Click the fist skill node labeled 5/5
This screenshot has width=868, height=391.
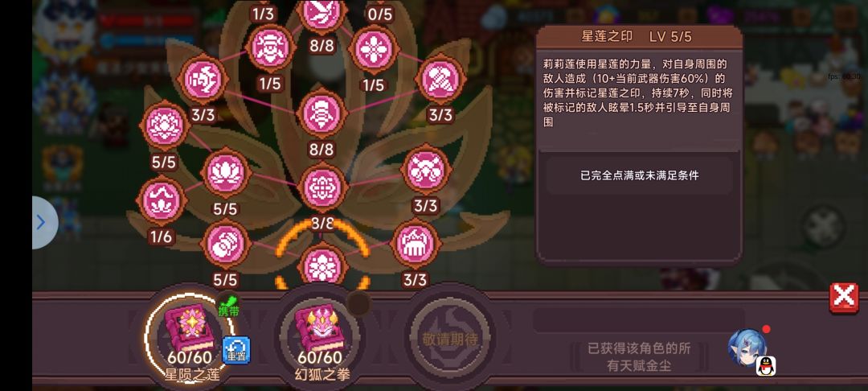coord(226,244)
